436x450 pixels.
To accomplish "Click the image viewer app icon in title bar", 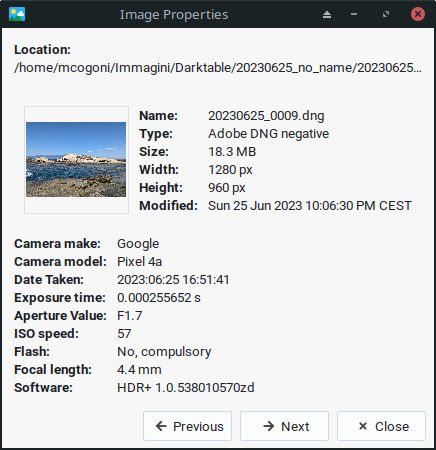I will coord(17,15).
